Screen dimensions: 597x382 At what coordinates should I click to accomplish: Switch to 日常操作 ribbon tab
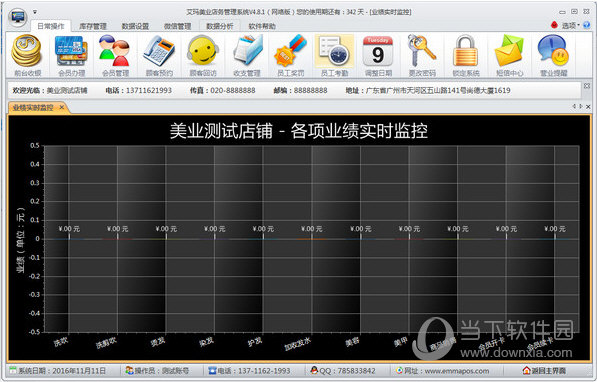point(51,26)
